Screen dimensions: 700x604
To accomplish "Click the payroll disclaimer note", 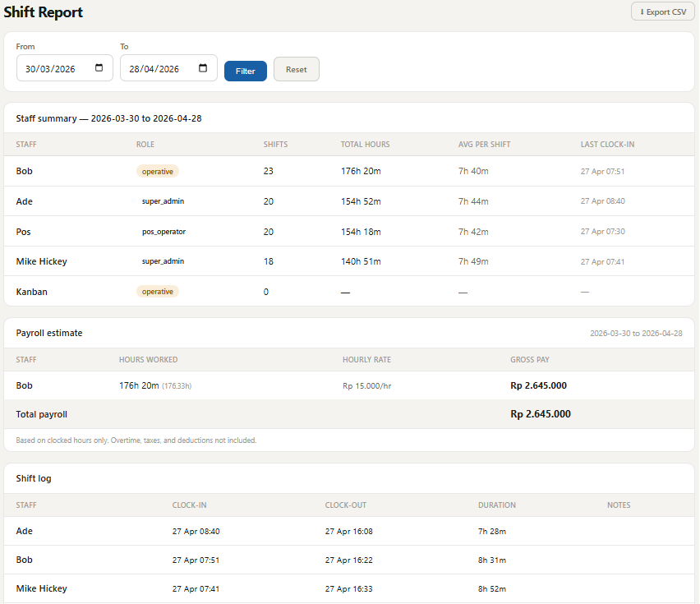I will click(x=136, y=440).
